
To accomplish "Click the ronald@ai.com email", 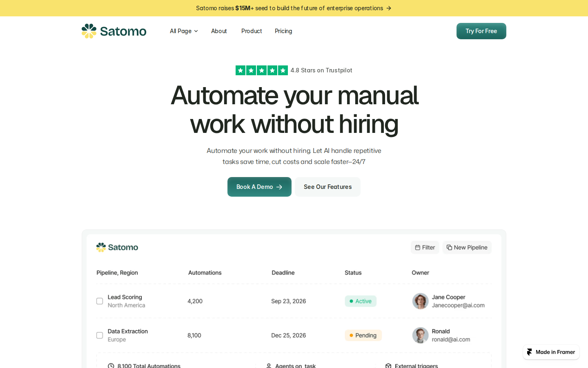I will click(451, 339).
